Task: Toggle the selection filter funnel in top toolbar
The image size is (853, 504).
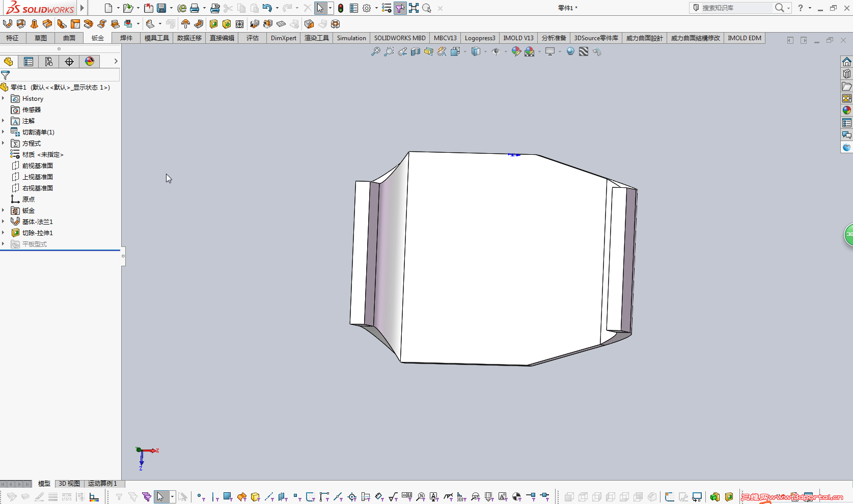Action: pyautogui.click(x=400, y=8)
